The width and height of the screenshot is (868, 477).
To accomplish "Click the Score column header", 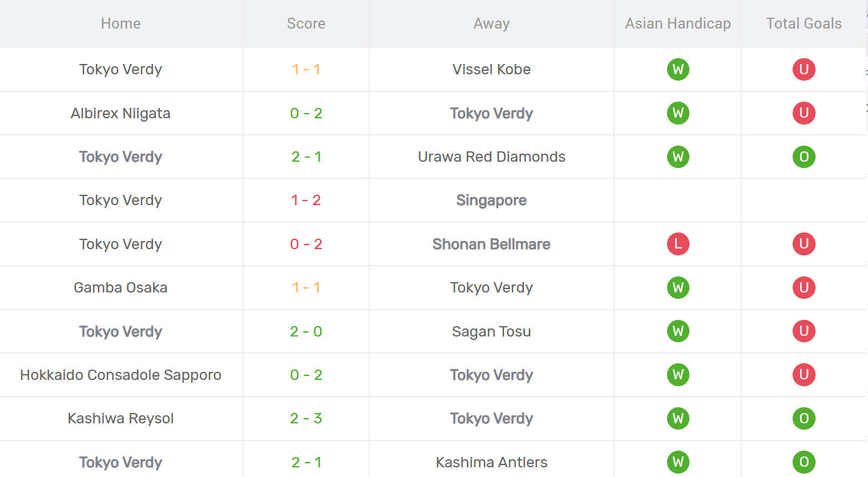I will click(306, 23).
